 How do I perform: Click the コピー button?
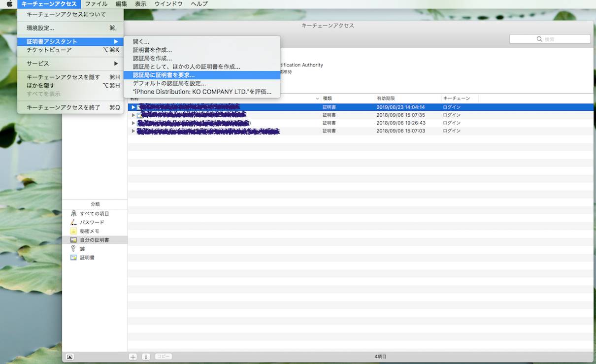pos(164,357)
